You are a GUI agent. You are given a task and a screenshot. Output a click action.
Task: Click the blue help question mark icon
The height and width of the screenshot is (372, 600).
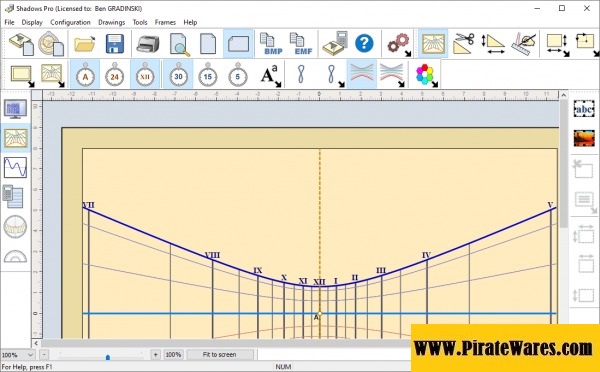[364, 43]
